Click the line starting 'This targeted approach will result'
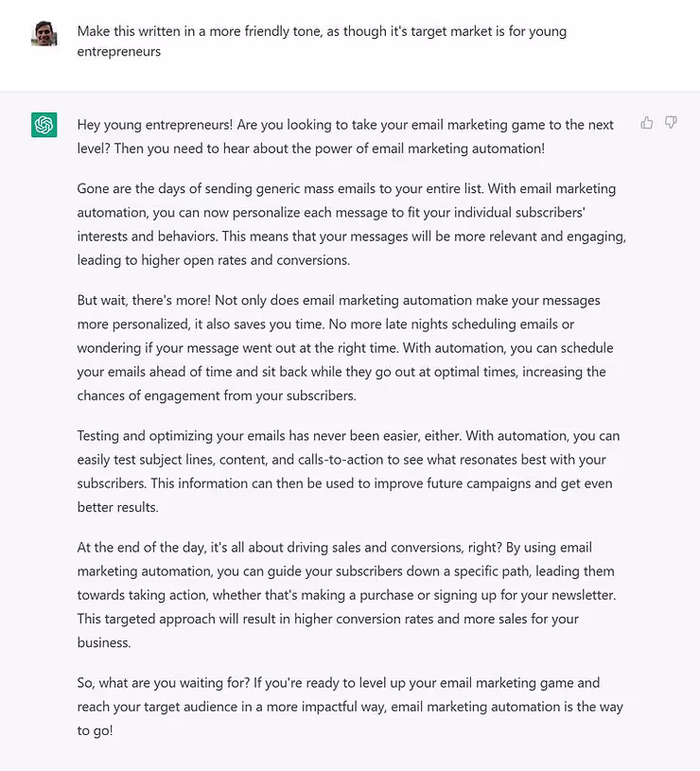The image size is (700, 771). pyautogui.click(x=328, y=619)
